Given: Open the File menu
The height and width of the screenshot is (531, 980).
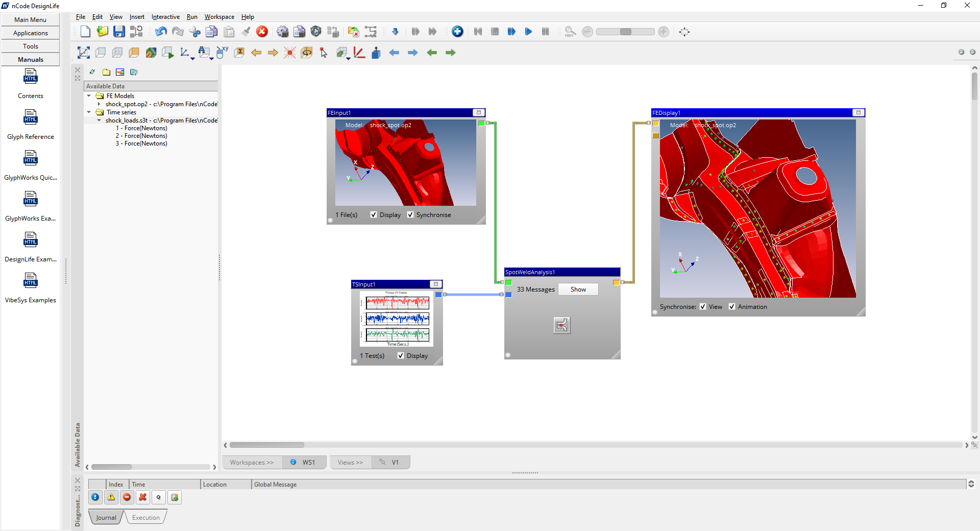Looking at the screenshot, I should 81,17.
